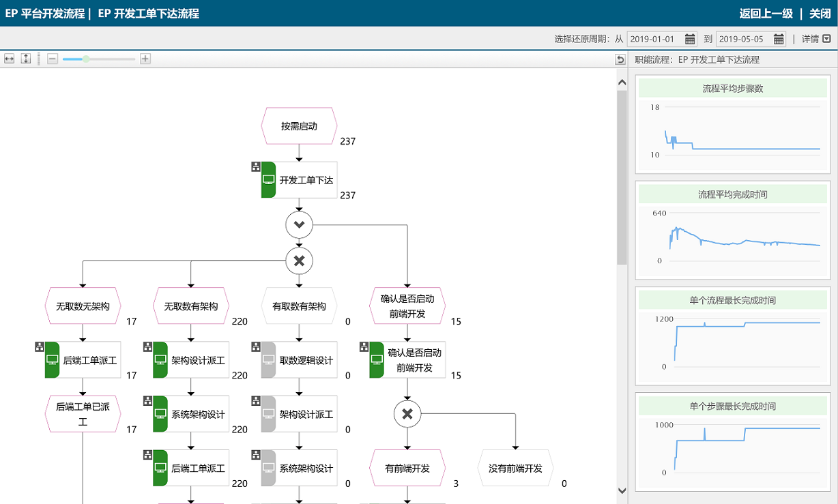Open the end date calendar picker
Screen dimensions: 838x504
click(x=779, y=39)
